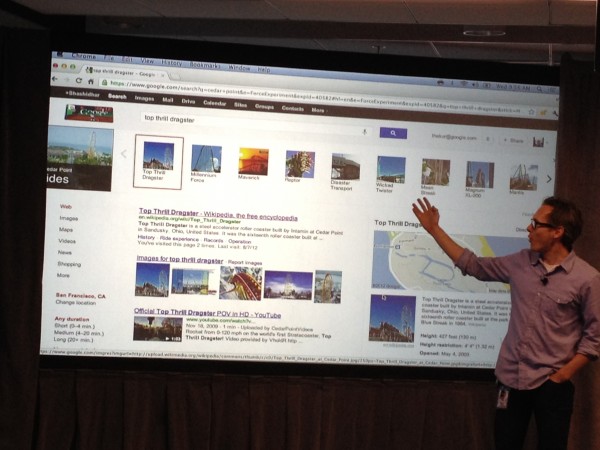Select Videos in the left sidebar

[x=67, y=241]
